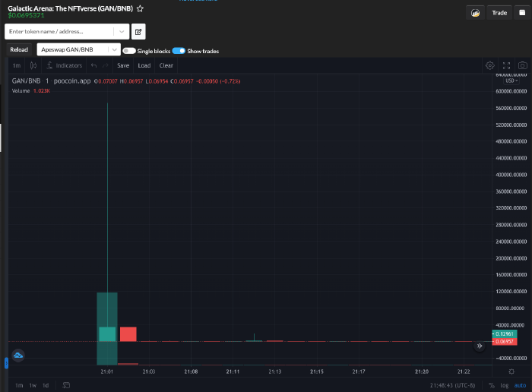Disable the Show trades switch

tap(179, 51)
